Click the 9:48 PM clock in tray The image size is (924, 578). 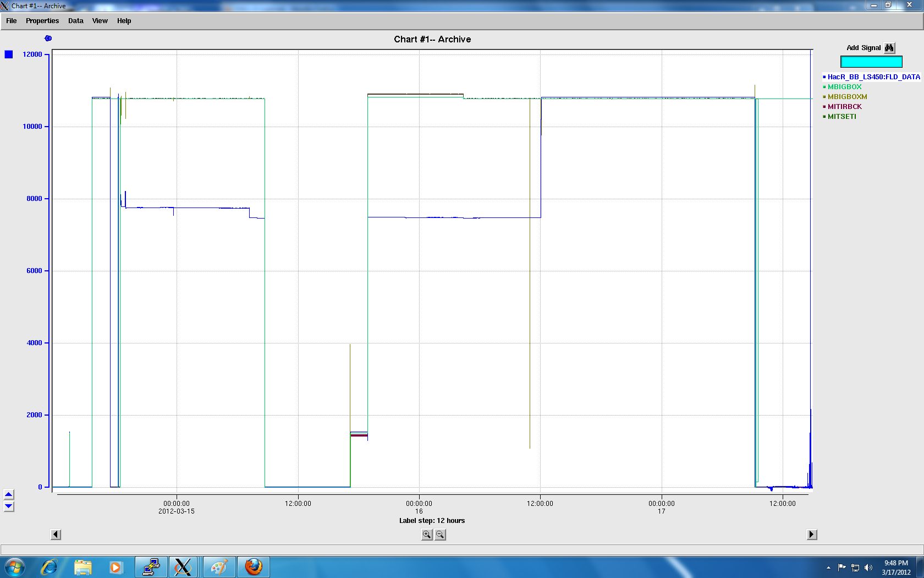pyautogui.click(x=896, y=563)
